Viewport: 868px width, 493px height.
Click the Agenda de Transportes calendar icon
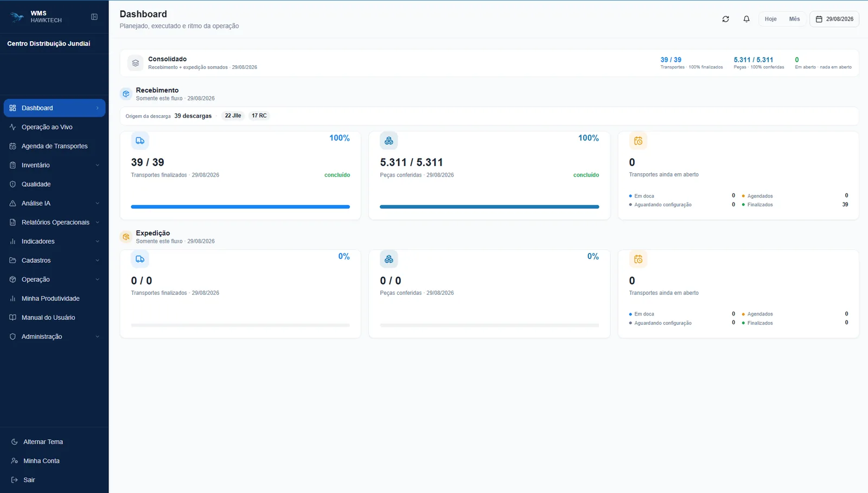point(12,146)
